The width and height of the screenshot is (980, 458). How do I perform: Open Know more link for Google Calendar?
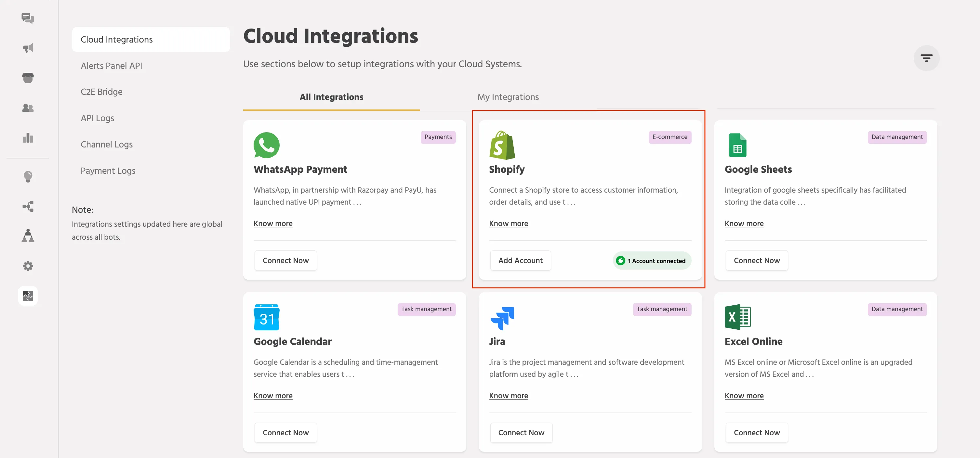273,396
